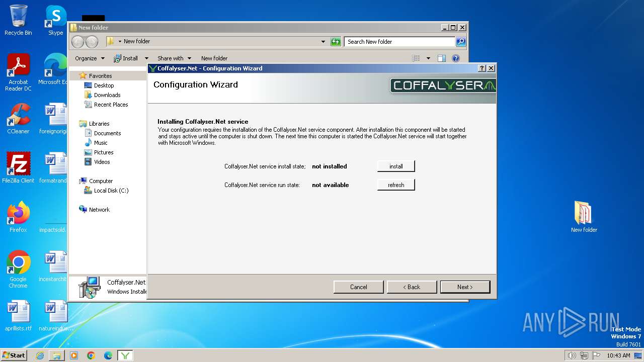Screen dimensions: 644x362
Task: Click Next in the Configuration Wizard
Action: pyautogui.click(x=465, y=287)
